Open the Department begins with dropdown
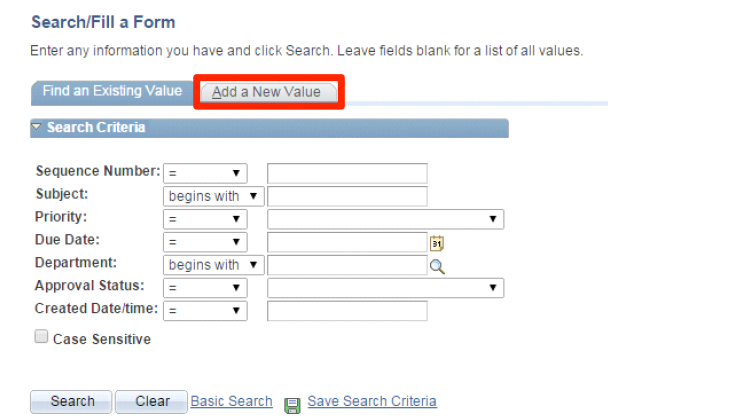The height and width of the screenshot is (420, 735). [213, 265]
